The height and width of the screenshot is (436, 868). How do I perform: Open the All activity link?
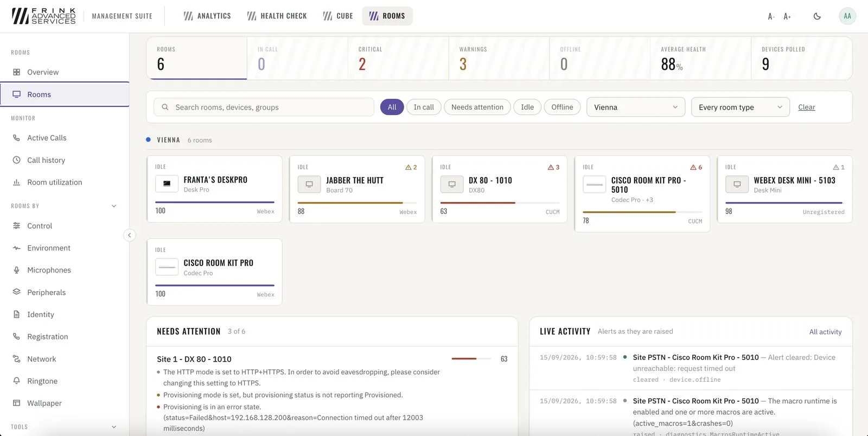(826, 332)
